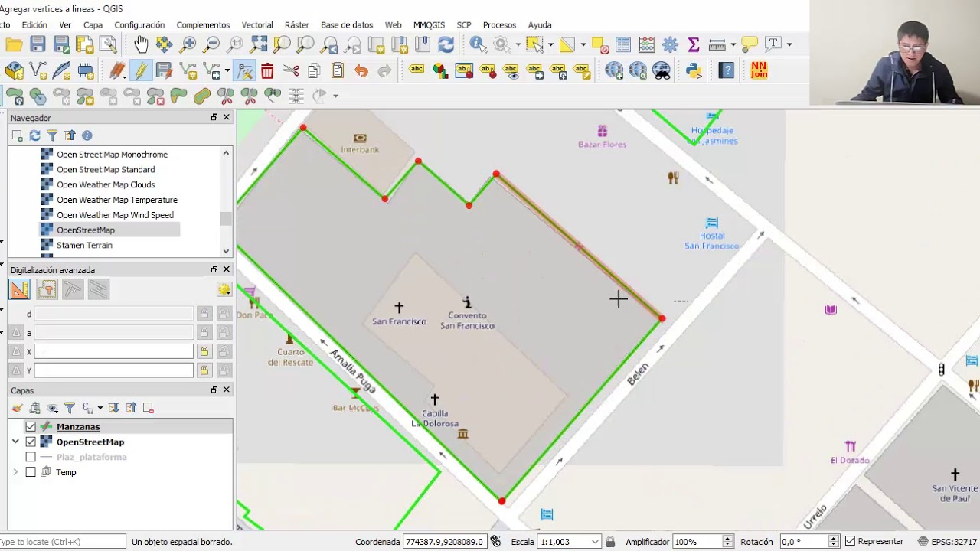Open the expression filter dropdown in Capas
This screenshot has height=551, width=980.
coord(100,408)
